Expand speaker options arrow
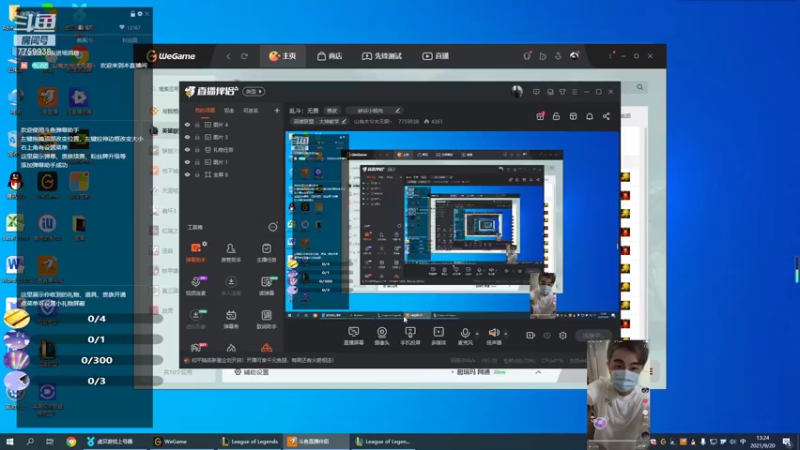 tap(506, 334)
